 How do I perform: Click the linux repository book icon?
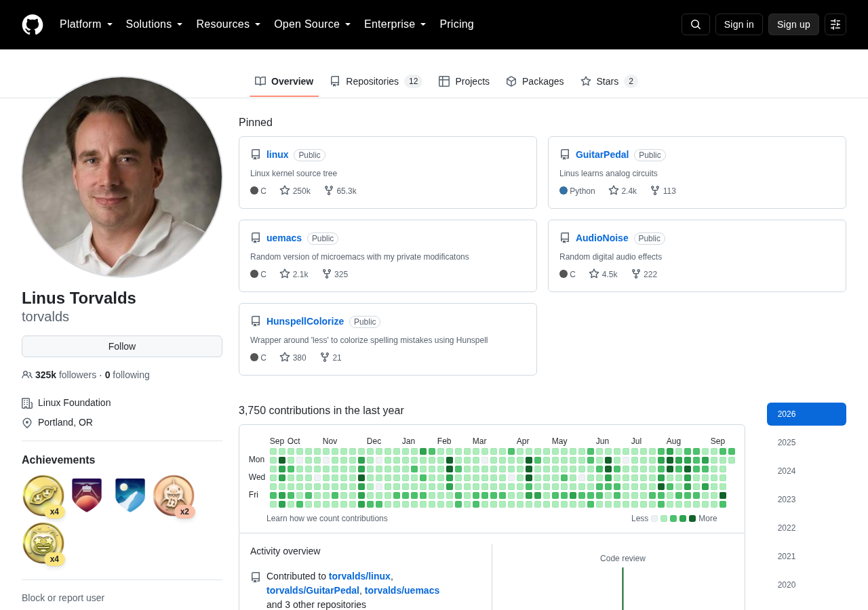tap(256, 155)
